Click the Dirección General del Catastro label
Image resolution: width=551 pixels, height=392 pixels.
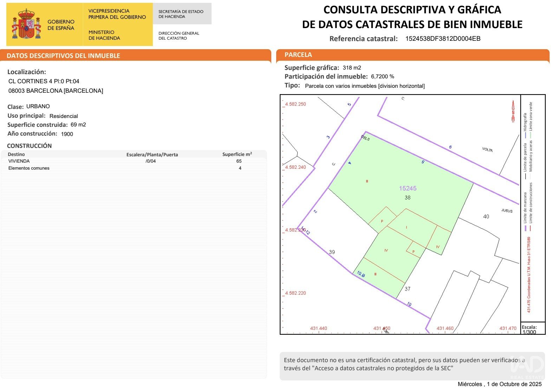[x=179, y=36]
